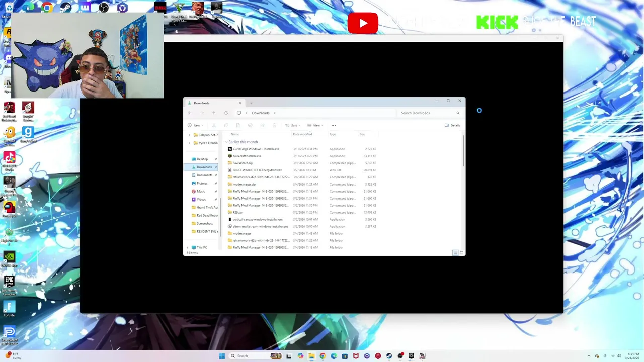Sort by Type column header

pyautogui.click(x=333, y=134)
